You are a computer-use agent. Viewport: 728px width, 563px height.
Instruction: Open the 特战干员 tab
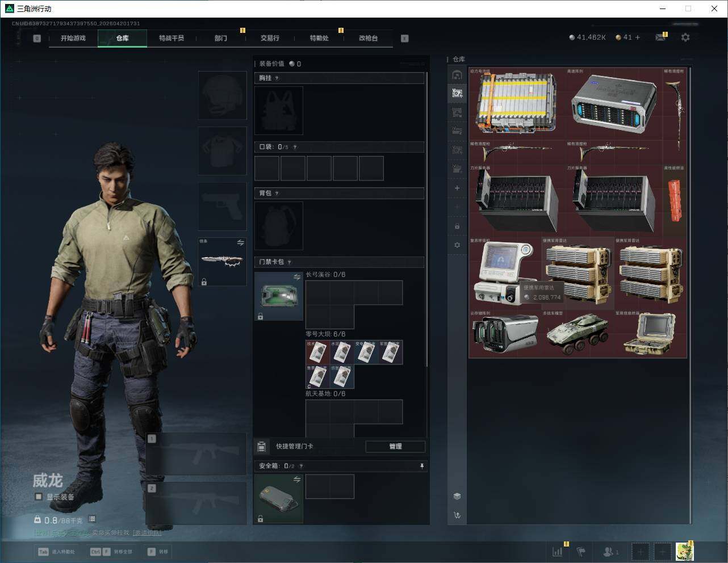(x=171, y=38)
